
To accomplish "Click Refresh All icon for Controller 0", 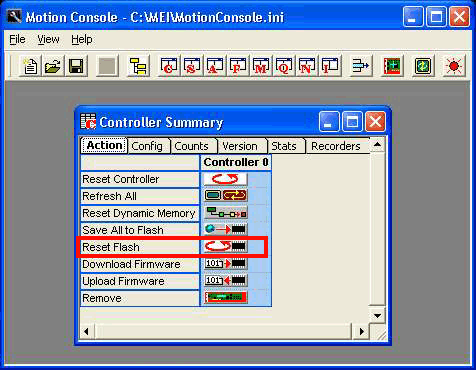I will [x=225, y=196].
